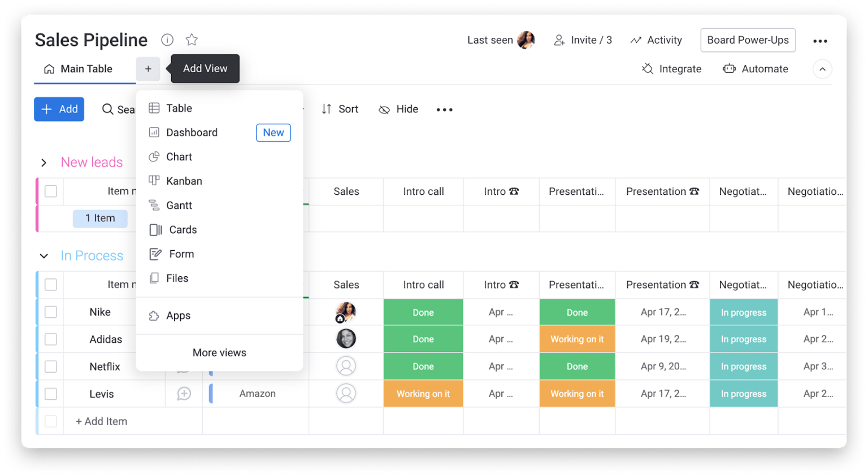Check the checkbox next to Adidas
This screenshot has height=476, width=868.
50,339
